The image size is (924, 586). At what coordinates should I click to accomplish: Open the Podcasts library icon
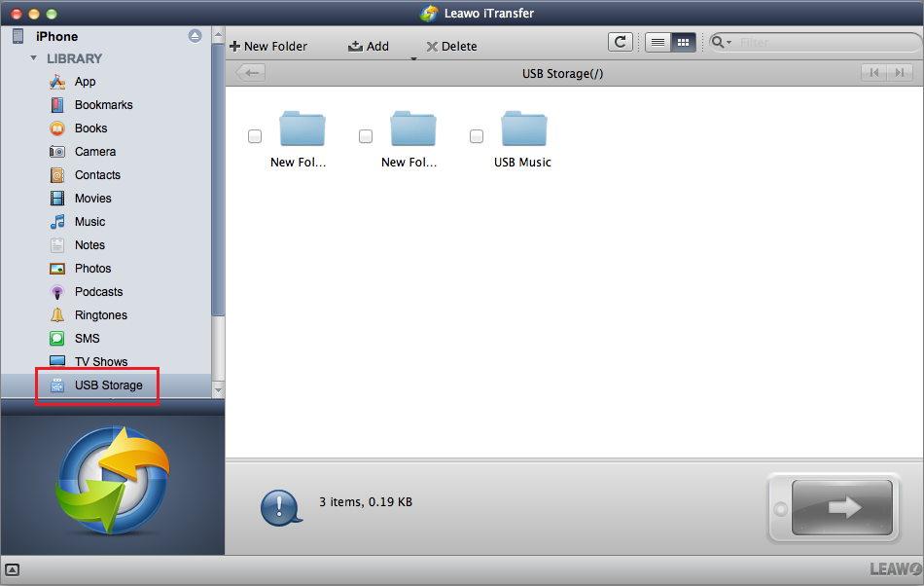[57, 292]
